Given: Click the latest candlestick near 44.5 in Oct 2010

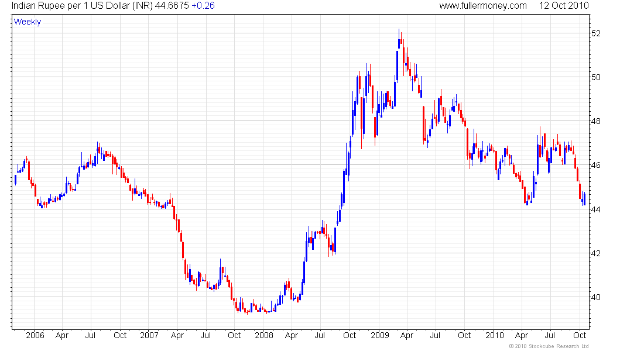Looking at the screenshot, I should click(584, 199).
